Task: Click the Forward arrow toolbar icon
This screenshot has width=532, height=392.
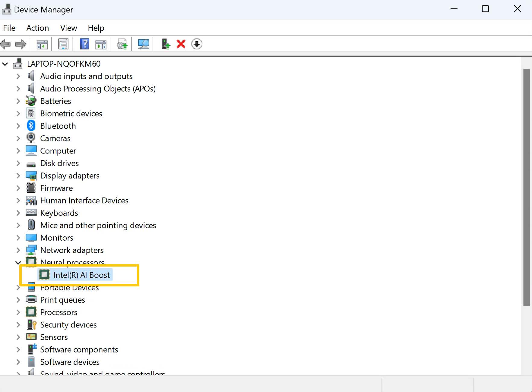Action: (x=21, y=44)
